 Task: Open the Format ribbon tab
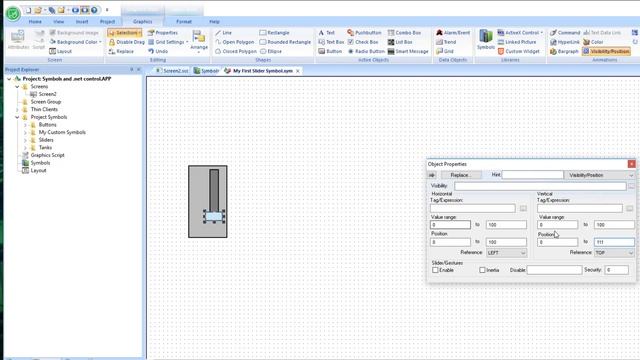tap(184, 22)
